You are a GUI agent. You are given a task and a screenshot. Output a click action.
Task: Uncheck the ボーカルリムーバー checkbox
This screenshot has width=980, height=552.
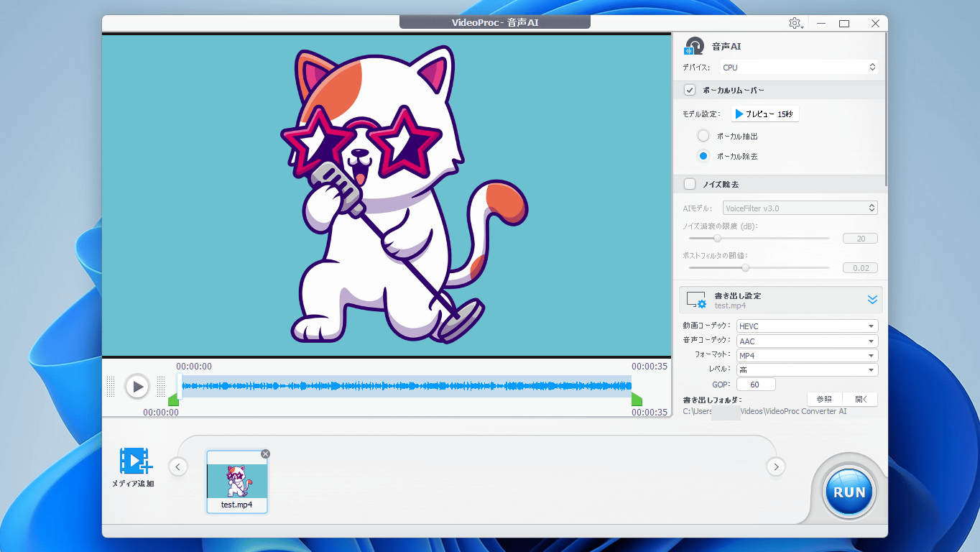[x=690, y=90]
